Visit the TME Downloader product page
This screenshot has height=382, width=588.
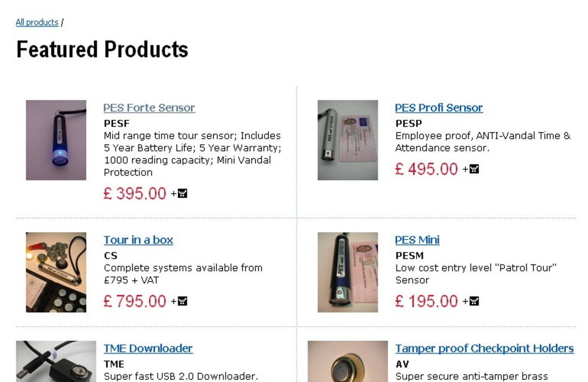coord(148,348)
